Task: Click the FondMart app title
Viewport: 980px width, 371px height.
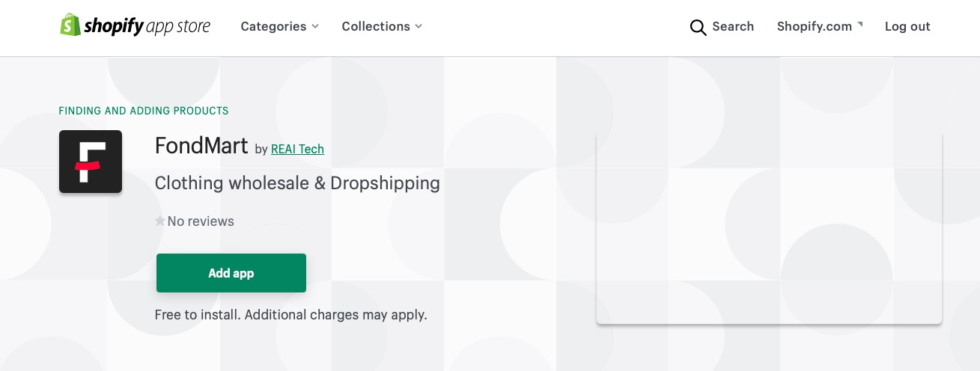Action: [201, 146]
